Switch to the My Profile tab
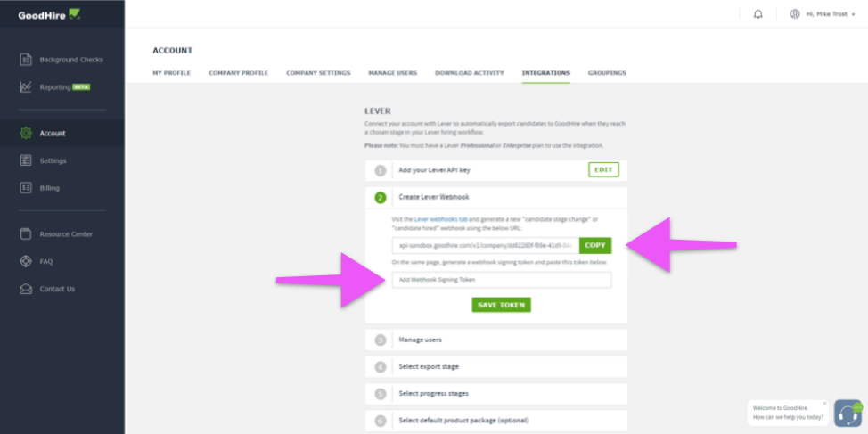Image resolution: width=868 pixels, height=434 pixels. tap(172, 73)
